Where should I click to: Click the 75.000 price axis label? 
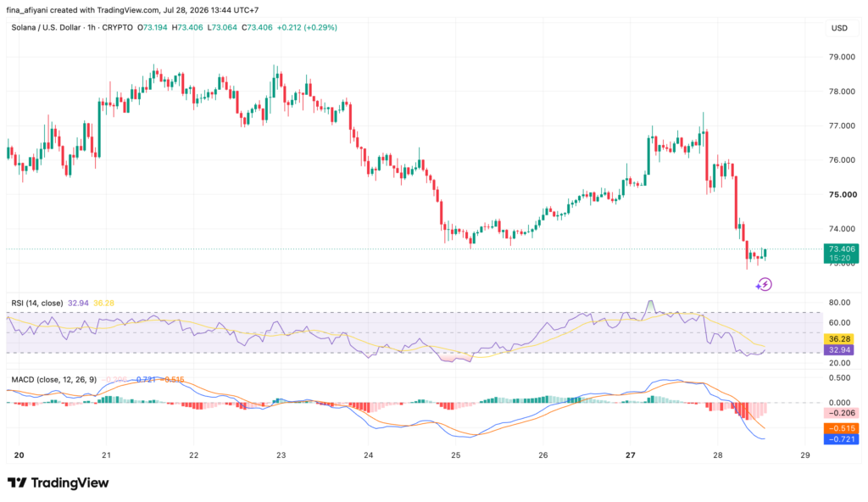tap(842, 194)
